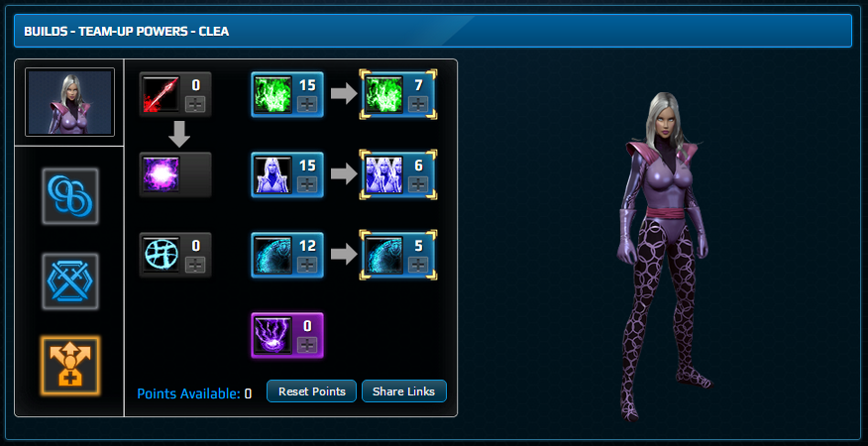868x446 pixels.
Task: Click the triple figure images power icon
Action: tap(383, 174)
